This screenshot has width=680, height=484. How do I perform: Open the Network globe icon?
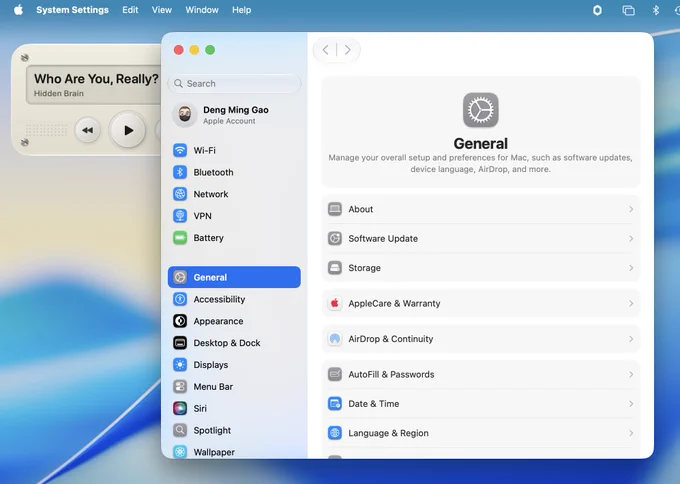click(x=180, y=194)
